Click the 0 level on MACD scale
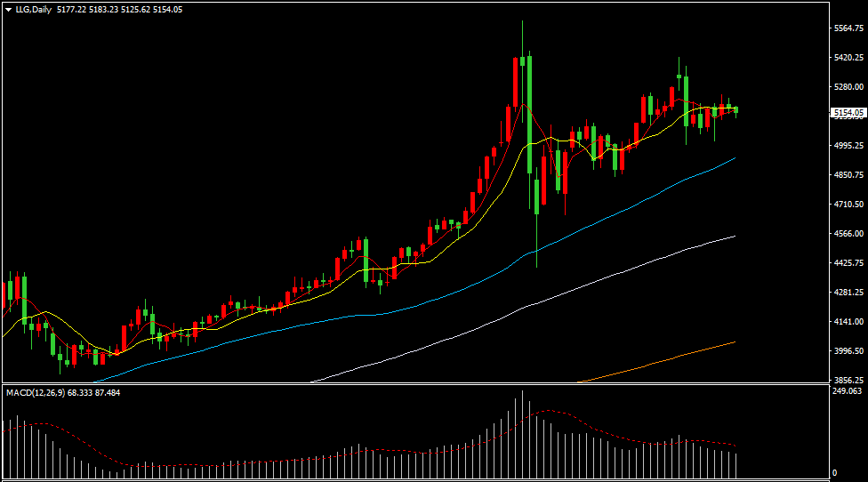The height and width of the screenshot is (482, 868). 835,473
